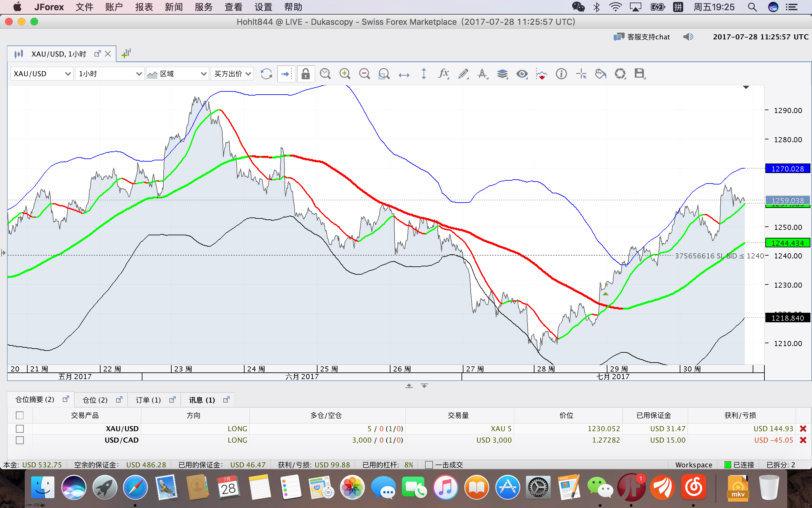
Task: Open Safari from the Dock
Action: (135, 487)
